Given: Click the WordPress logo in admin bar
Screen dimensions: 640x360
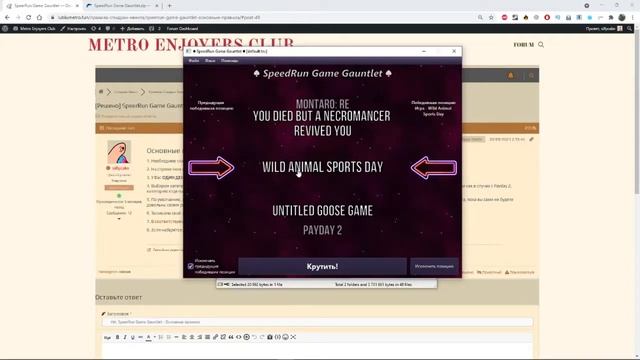Looking at the screenshot, I should click(x=5, y=29).
